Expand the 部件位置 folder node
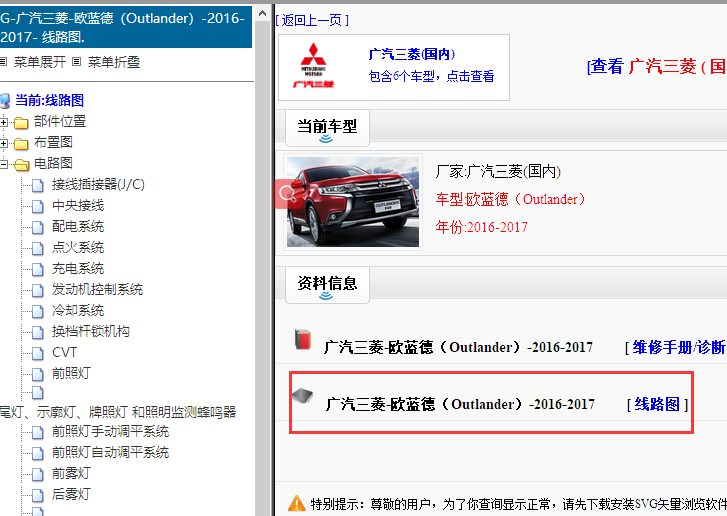 4,122
